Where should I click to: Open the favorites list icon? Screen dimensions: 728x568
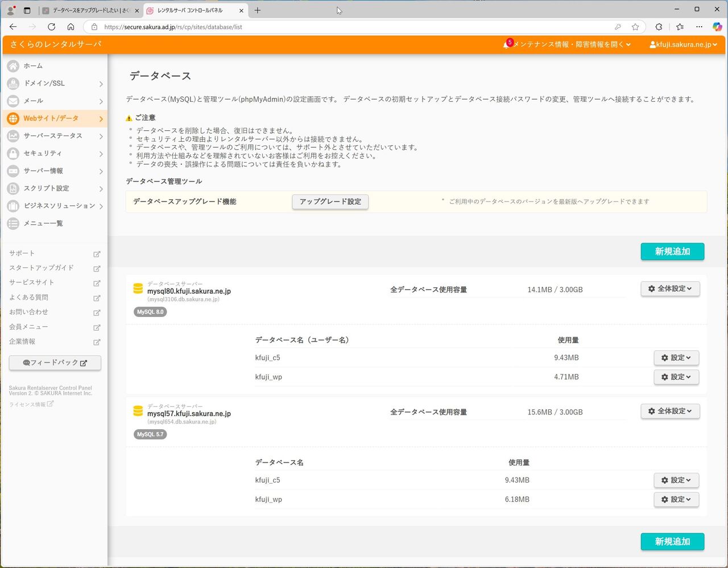(x=680, y=27)
